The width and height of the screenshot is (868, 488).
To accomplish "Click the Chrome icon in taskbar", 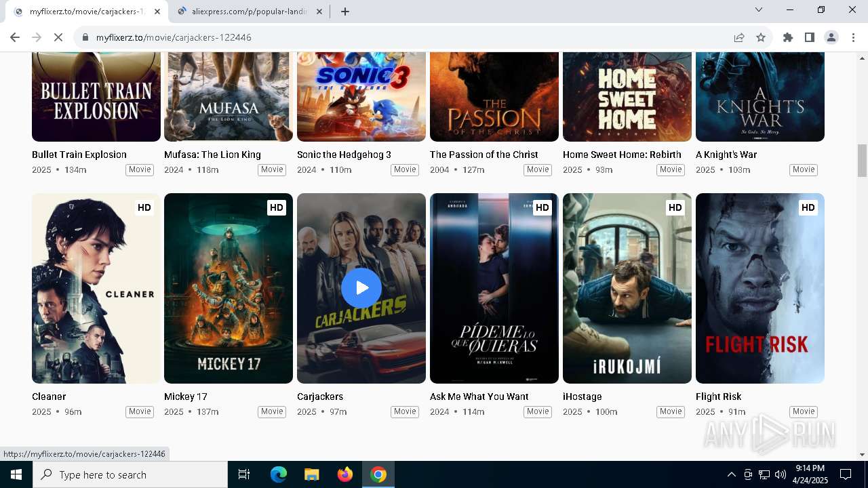I will tap(378, 474).
